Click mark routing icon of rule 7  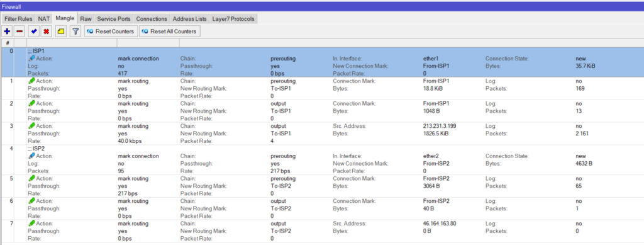(31, 224)
